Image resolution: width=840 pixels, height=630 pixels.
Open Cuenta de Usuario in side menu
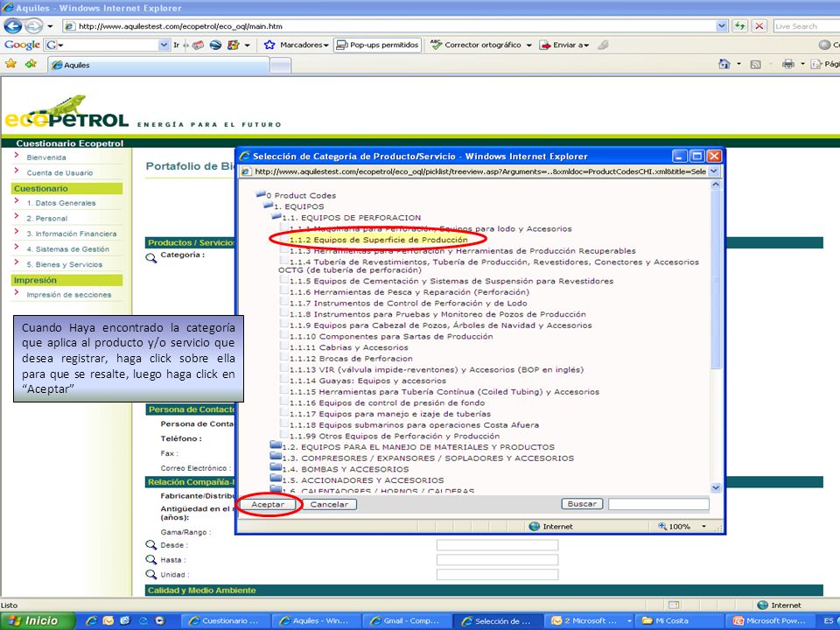click(59, 172)
